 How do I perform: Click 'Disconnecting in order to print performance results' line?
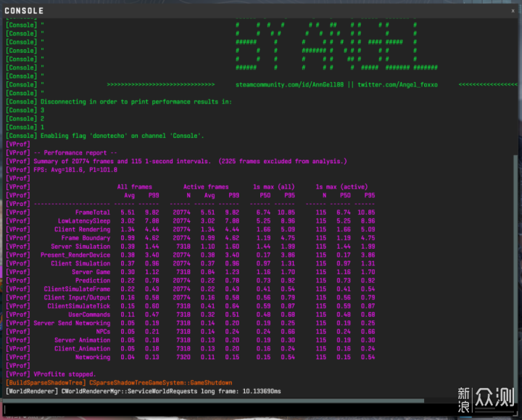click(119, 102)
